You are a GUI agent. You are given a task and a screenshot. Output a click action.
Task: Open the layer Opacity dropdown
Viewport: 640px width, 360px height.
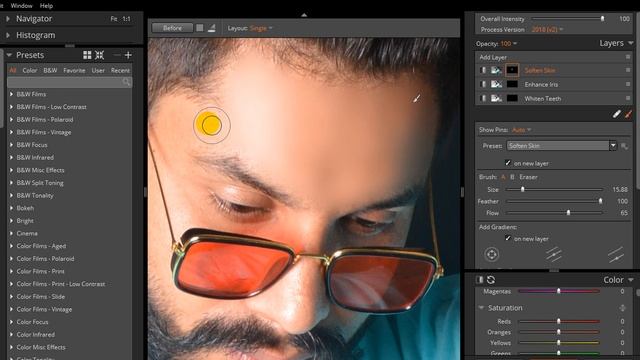(509, 44)
